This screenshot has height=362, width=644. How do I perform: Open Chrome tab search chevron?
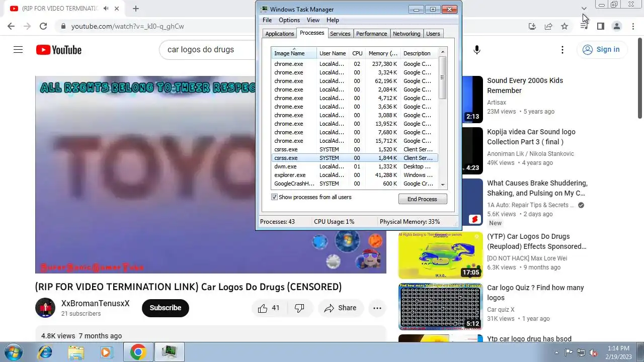[x=584, y=9]
